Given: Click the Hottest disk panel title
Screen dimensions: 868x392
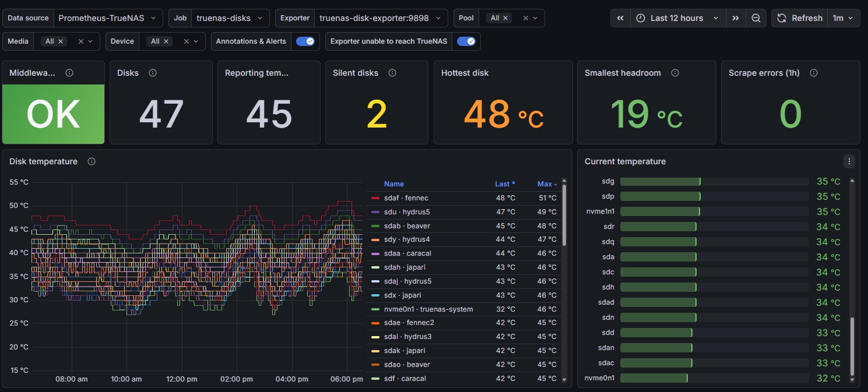Looking at the screenshot, I should [465, 73].
